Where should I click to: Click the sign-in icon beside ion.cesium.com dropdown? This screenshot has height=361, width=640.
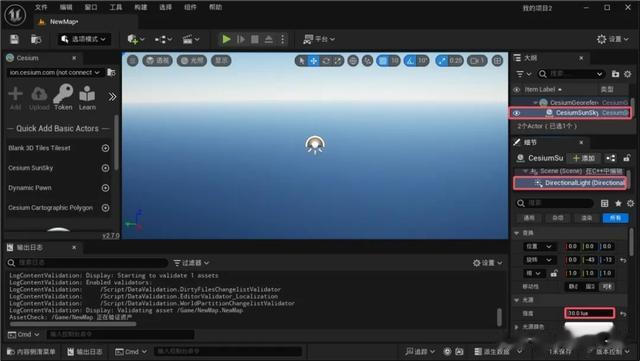point(111,72)
